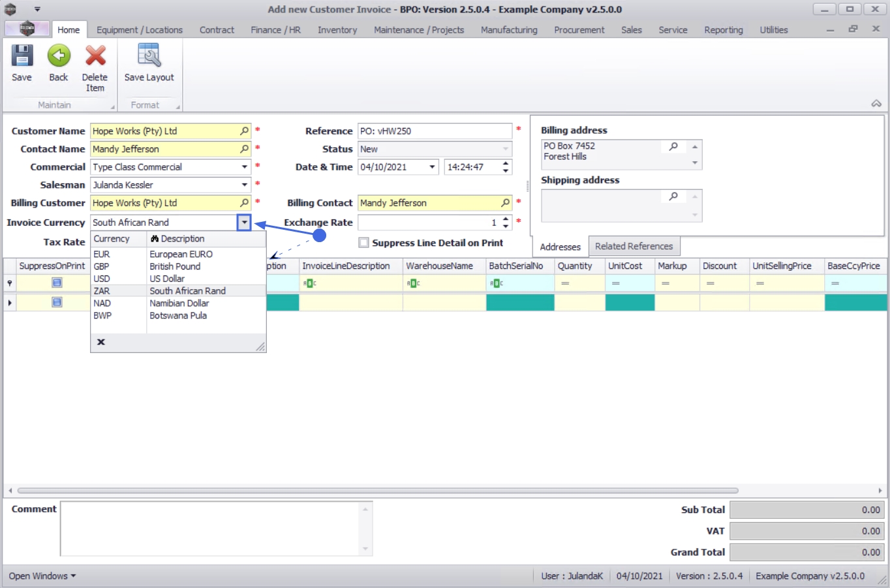Open the application logo menu button

click(x=27, y=29)
